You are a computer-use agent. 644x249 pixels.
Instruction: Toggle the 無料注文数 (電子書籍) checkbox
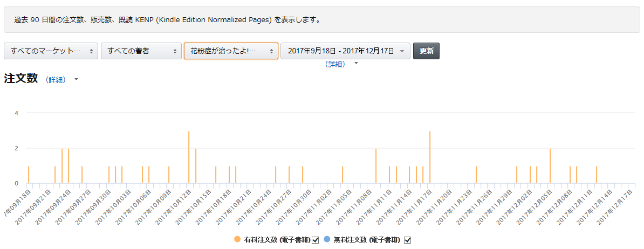407,240
